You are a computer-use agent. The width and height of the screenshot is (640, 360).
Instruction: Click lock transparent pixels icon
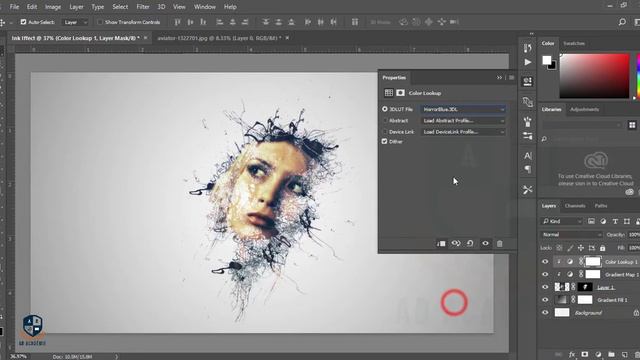(559, 248)
